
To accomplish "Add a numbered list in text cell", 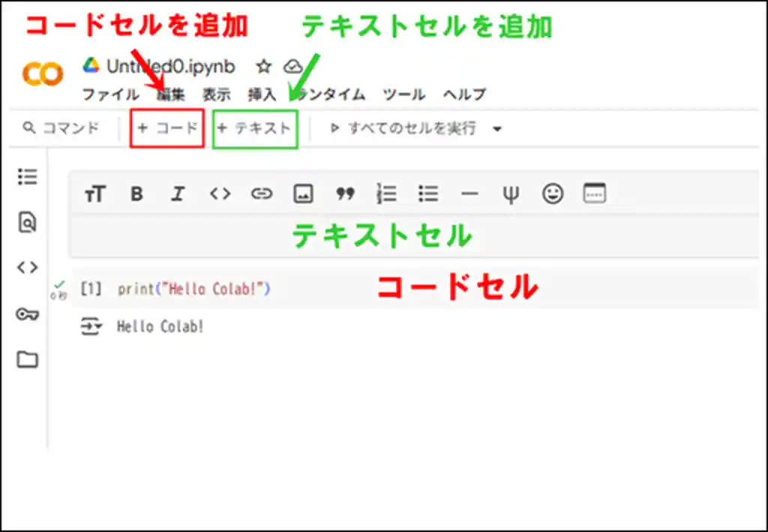I will coord(386,194).
